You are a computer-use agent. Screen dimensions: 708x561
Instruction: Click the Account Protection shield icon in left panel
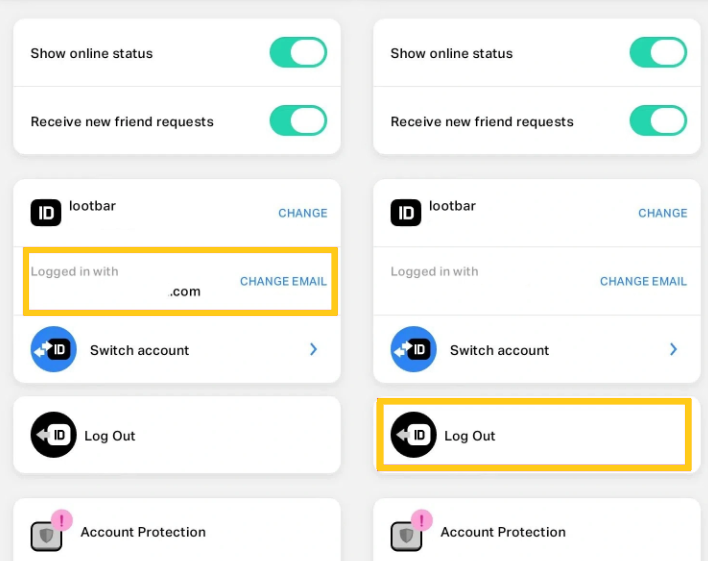pos(46,536)
